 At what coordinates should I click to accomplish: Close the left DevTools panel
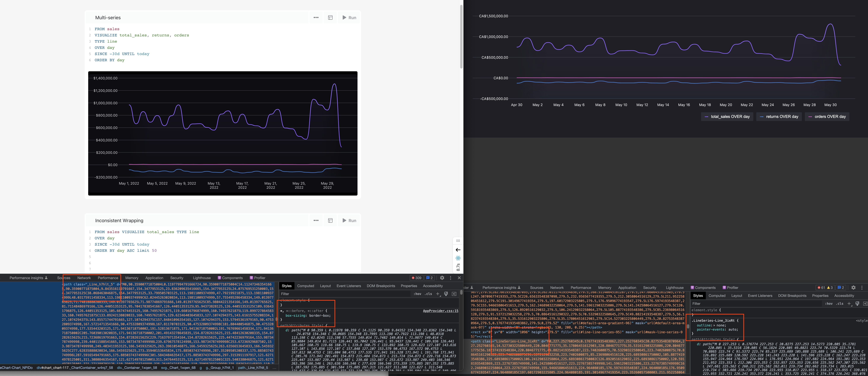tap(459, 278)
